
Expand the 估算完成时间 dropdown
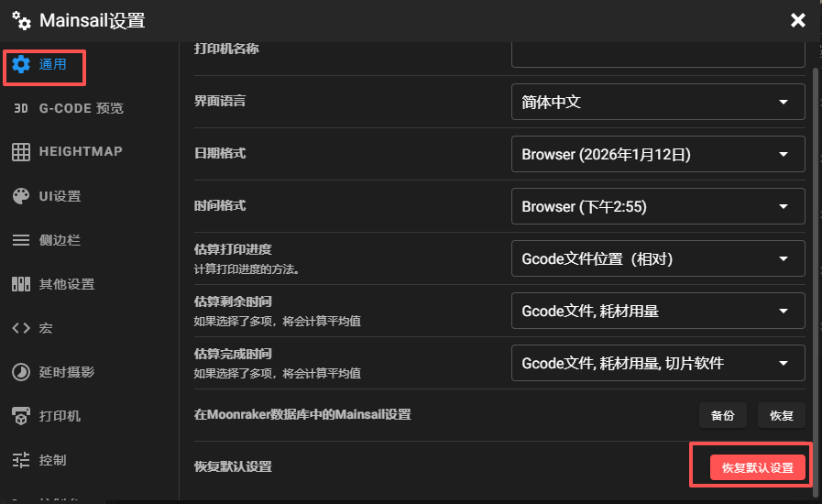[657, 364]
